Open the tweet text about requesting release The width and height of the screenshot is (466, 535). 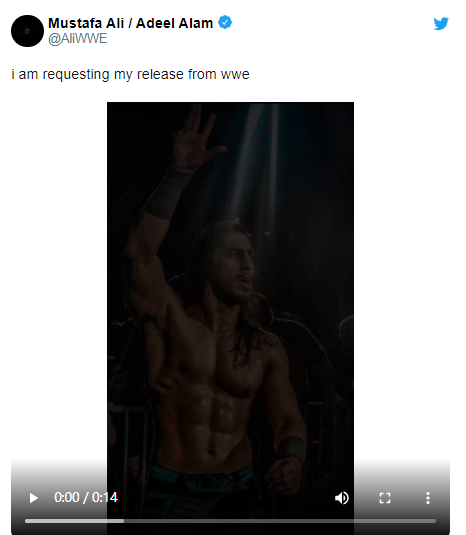click(130, 74)
